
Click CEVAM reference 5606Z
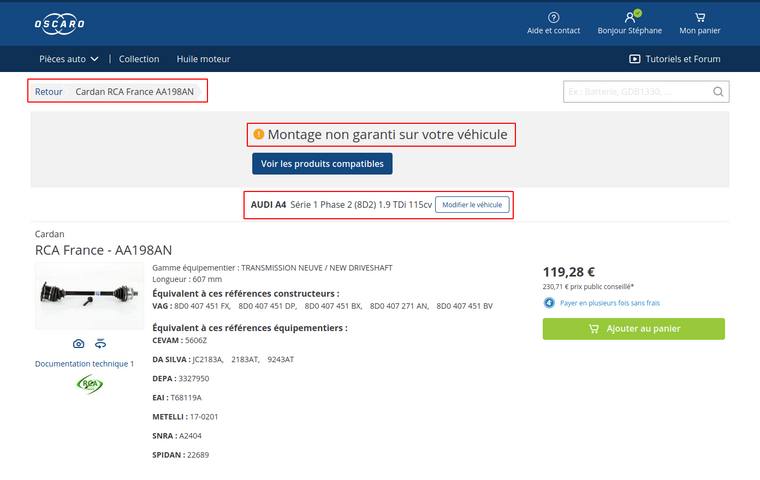pyautogui.click(x=196, y=340)
